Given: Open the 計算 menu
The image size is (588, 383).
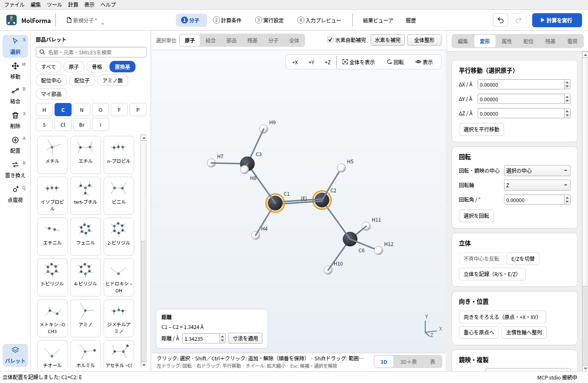Looking at the screenshot, I should [73, 5].
